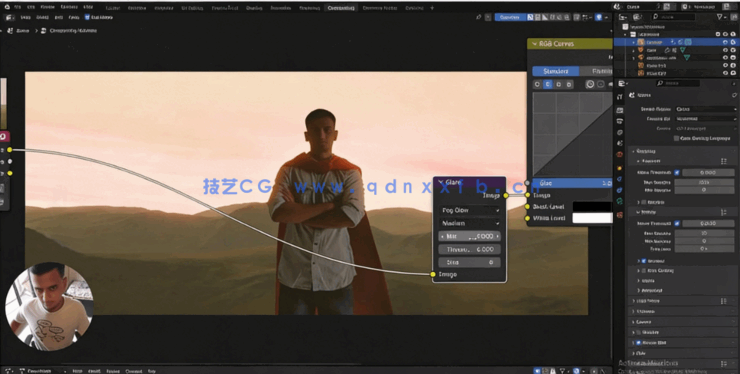Screen dimensions: 740x374
Task: Open the Add menu in the node editor
Action: click(58, 17)
